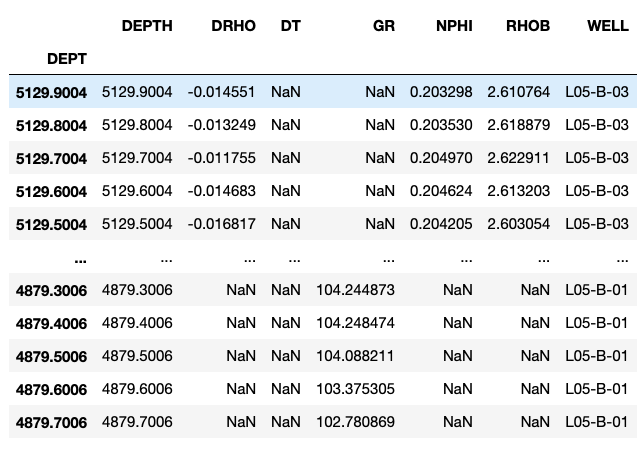Select the WELL column header
638x454 pixels.
tap(607, 27)
